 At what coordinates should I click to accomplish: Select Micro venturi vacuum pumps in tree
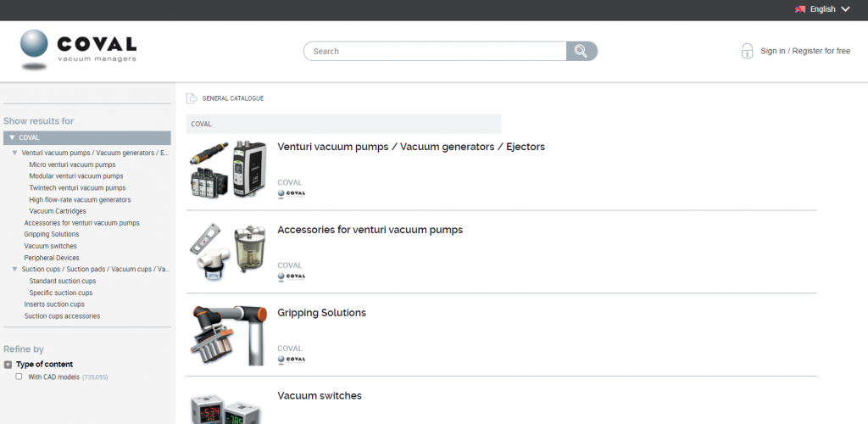(x=72, y=165)
